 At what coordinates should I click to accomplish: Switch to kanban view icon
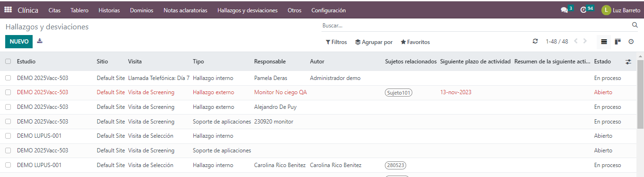618,42
